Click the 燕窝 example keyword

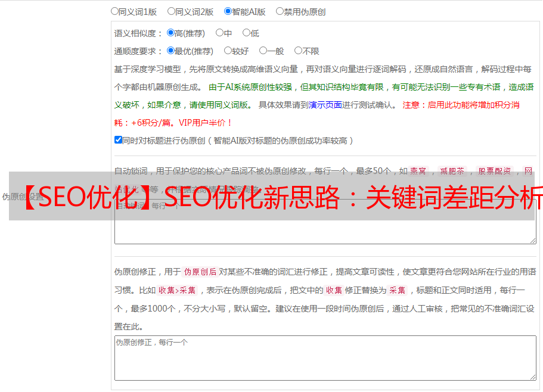coord(418,171)
